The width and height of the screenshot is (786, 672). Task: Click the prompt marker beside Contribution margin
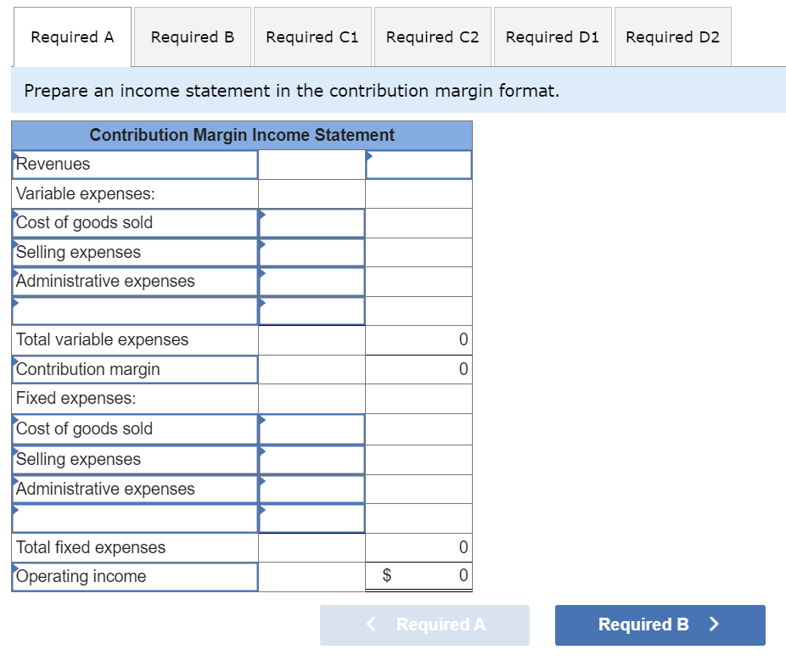point(14,361)
